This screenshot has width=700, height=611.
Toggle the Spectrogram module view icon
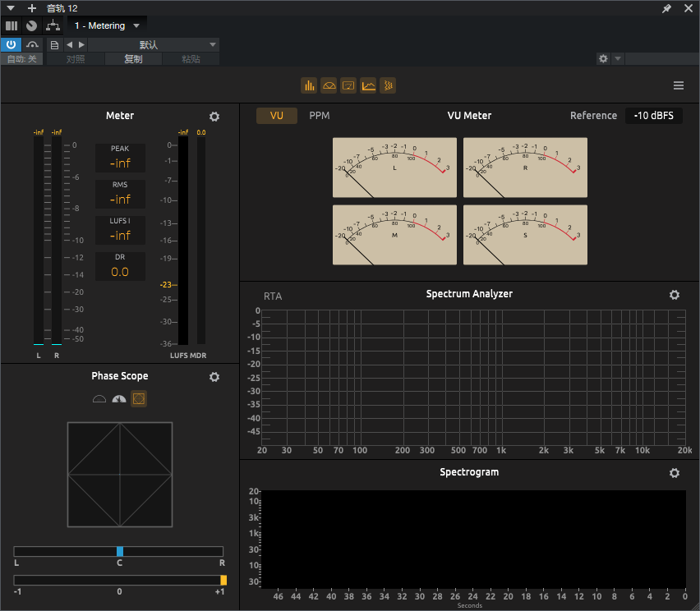click(x=388, y=85)
